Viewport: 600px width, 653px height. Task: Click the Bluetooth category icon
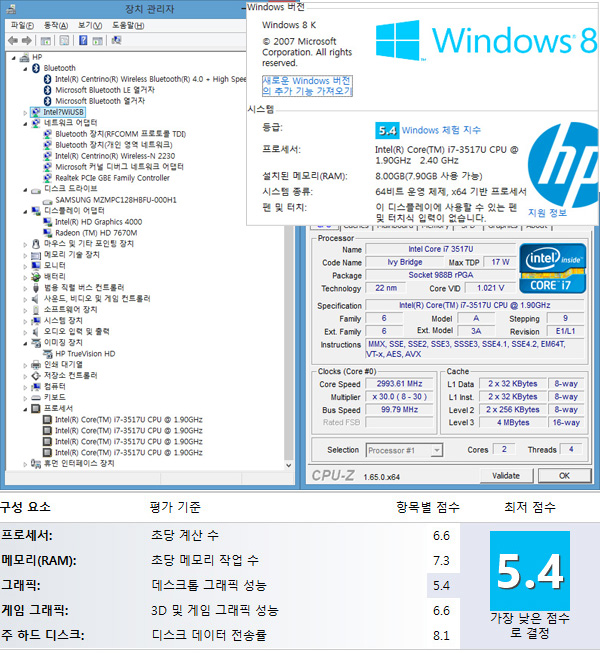[x=36, y=68]
